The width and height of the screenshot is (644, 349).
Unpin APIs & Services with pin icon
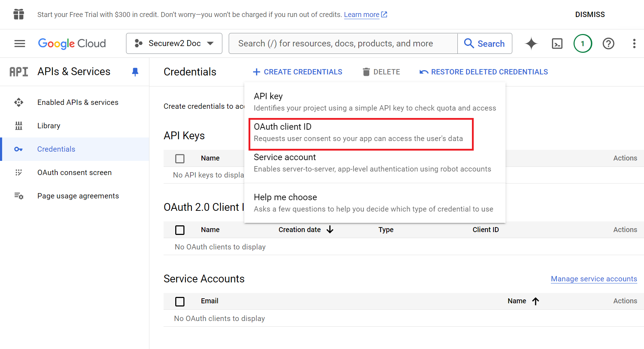point(135,72)
